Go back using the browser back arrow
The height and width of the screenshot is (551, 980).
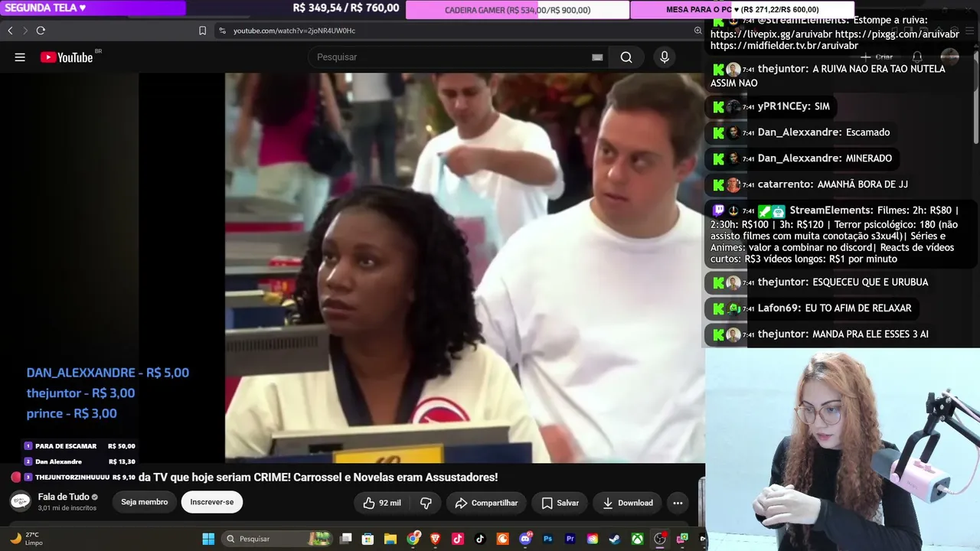click(x=10, y=31)
